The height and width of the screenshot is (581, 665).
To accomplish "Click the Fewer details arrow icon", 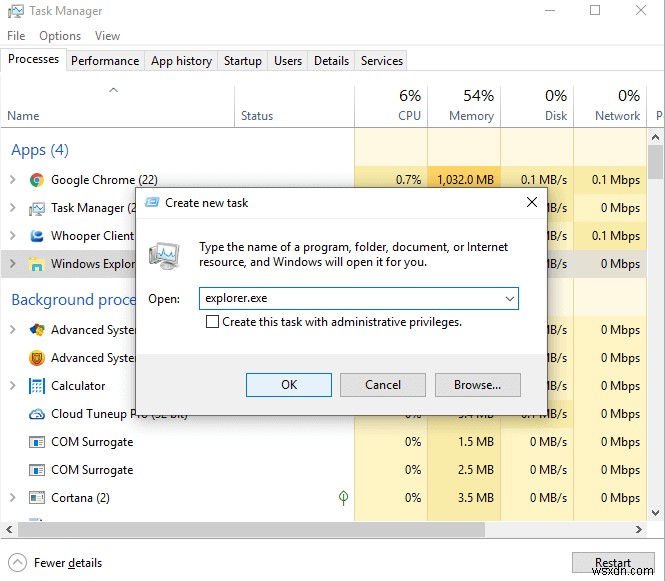I will (17, 563).
